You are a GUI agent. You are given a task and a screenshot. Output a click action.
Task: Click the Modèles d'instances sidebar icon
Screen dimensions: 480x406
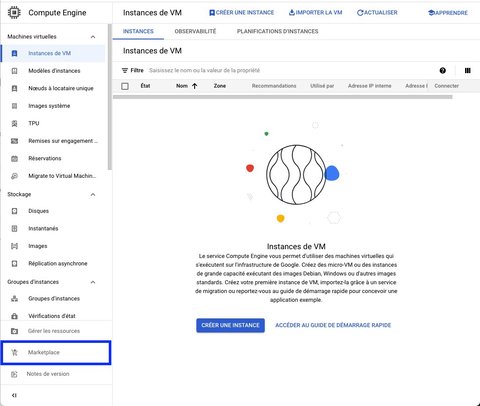coord(14,71)
